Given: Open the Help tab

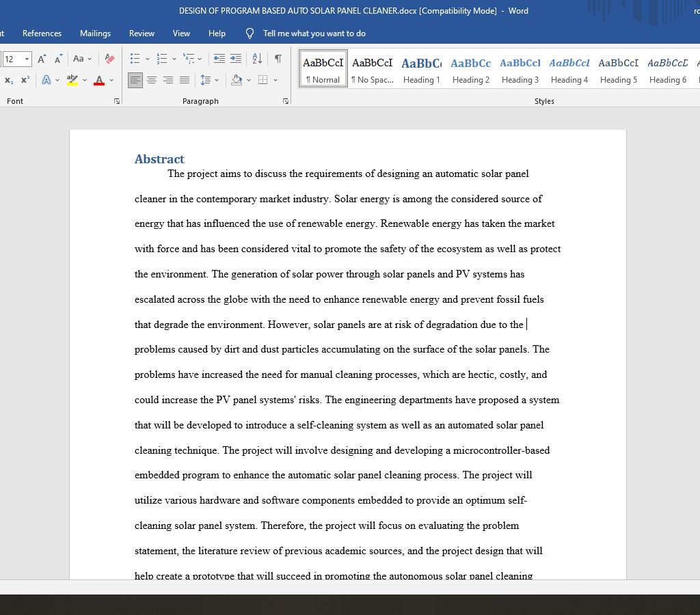Looking at the screenshot, I should click(x=217, y=33).
